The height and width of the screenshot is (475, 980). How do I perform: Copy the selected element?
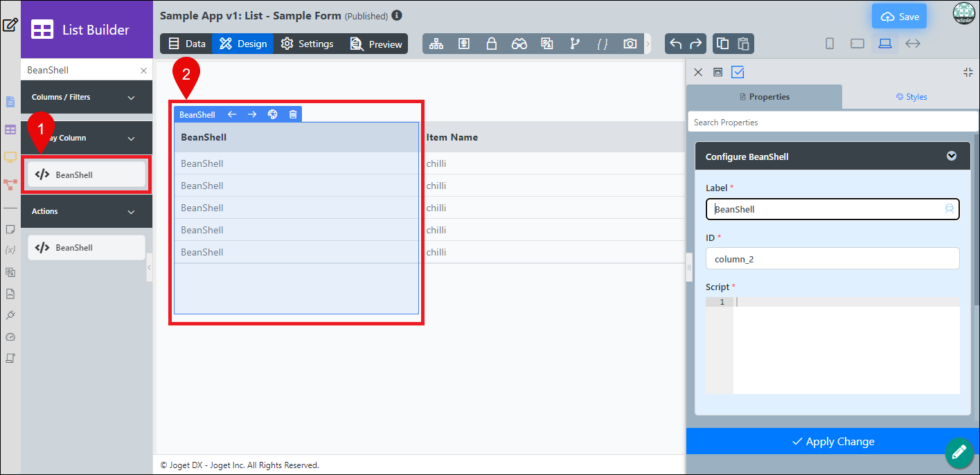point(722,44)
